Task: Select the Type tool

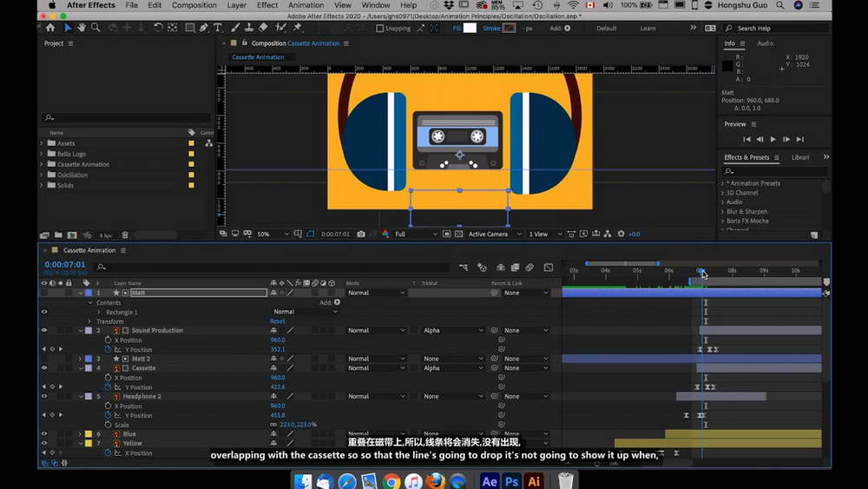Action: click(x=218, y=28)
